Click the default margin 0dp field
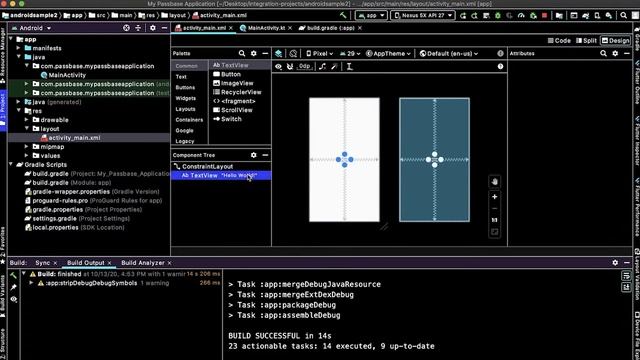The height and width of the screenshot is (360, 640). 304,67
